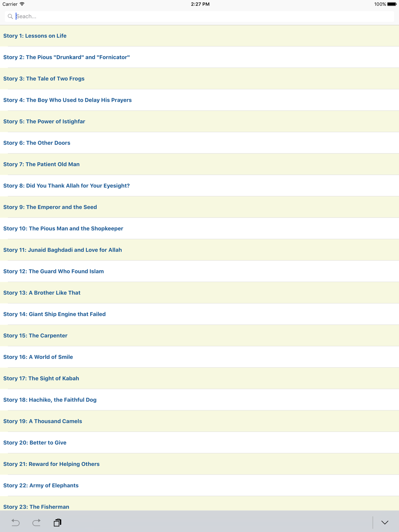Open Story 2: The Pious "Drunkard" and "Fornicator"

[x=199, y=57]
